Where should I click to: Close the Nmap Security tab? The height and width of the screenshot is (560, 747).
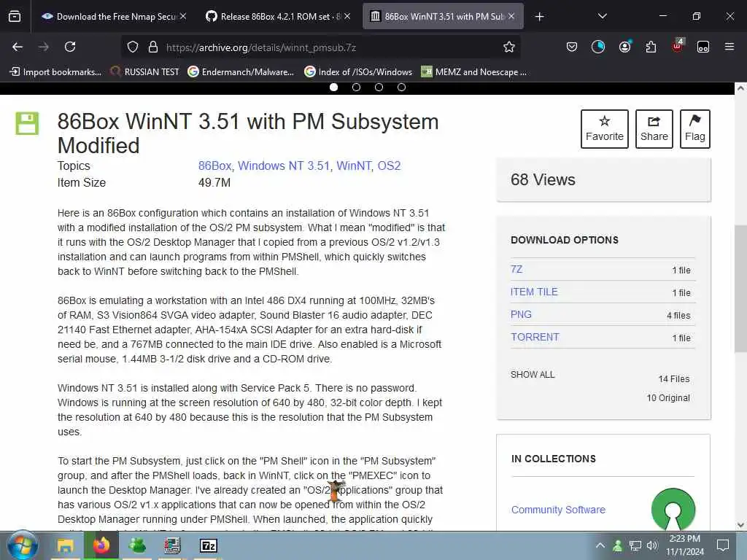(x=183, y=16)
